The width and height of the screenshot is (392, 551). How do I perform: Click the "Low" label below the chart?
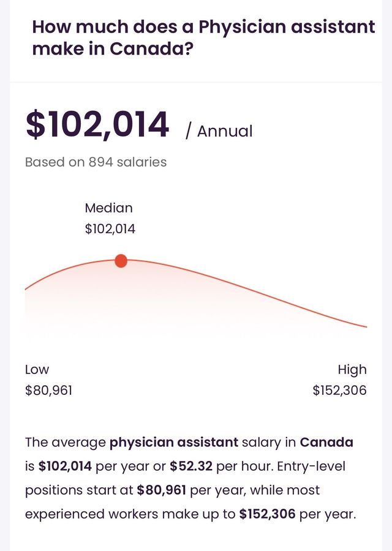tap(37, 370)
